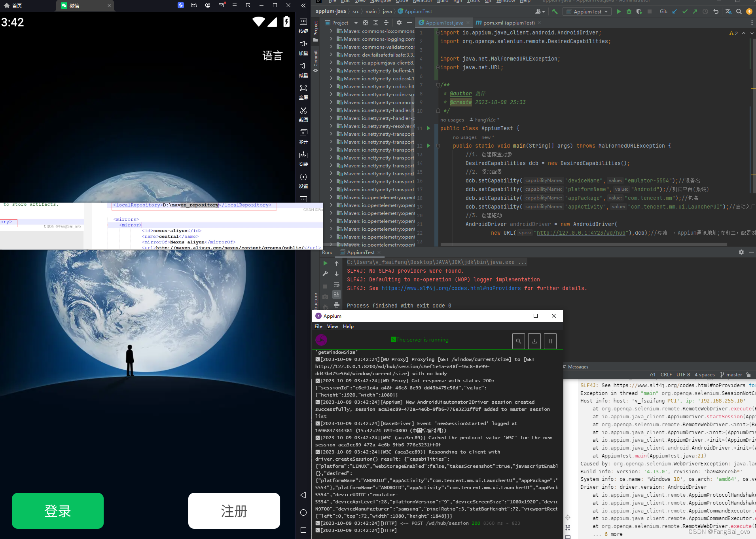Expand Maven: io.netty:netty-resolver node
The image size is (756, 539).
click(331, 126)
